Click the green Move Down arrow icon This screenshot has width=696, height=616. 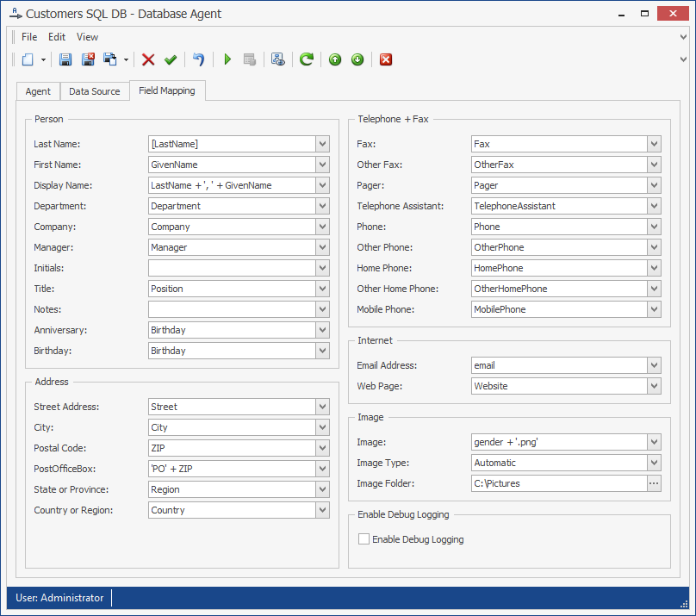pyautogui.click(x=357, y=59)
